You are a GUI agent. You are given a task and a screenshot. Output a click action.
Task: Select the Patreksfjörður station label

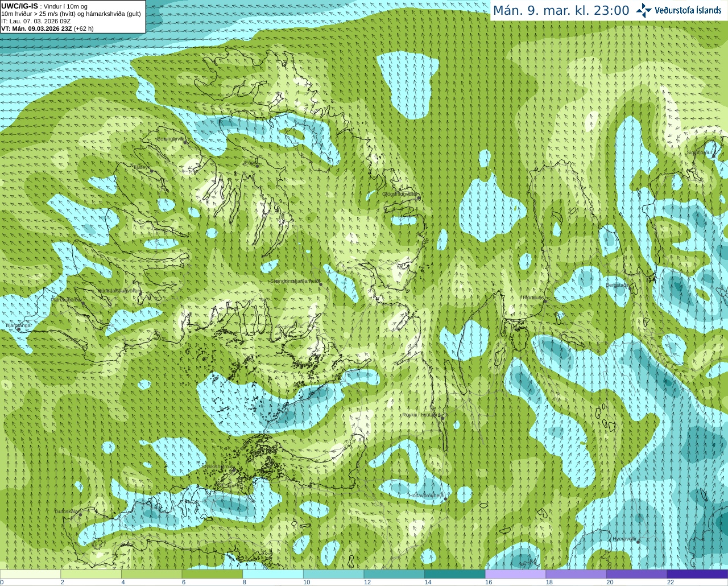click(67, 299)
